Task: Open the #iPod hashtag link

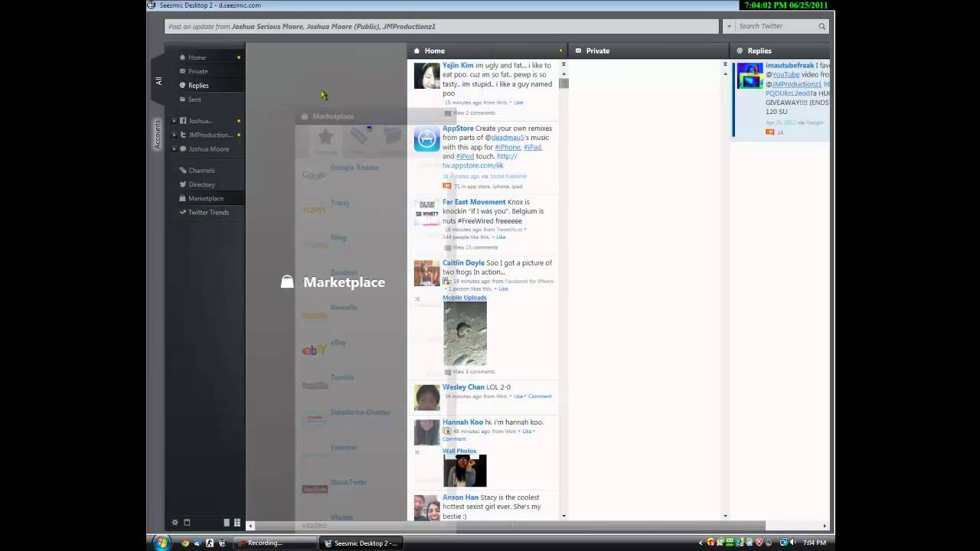Action: pyautogui.click(x=465, y=156)
